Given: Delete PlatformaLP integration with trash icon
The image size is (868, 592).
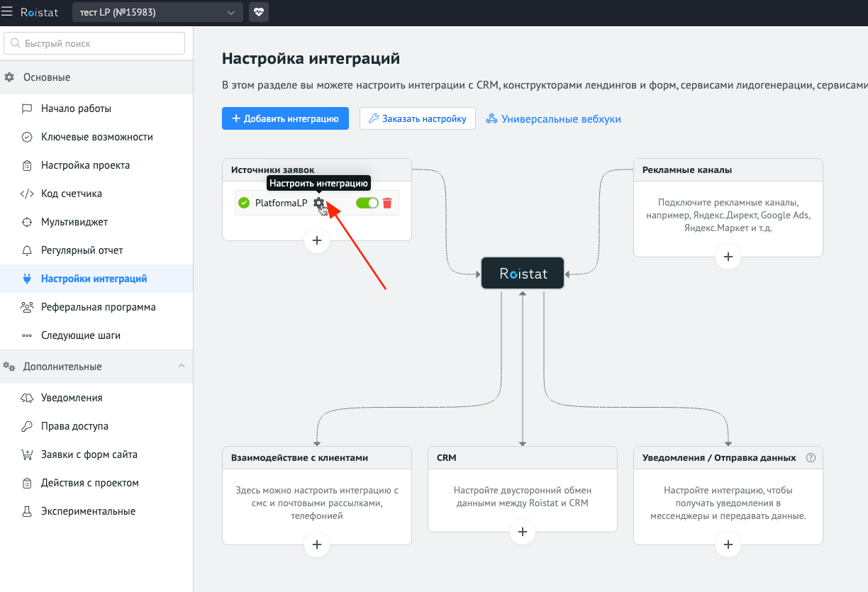Looking at the screenshot, I should 387,203.
